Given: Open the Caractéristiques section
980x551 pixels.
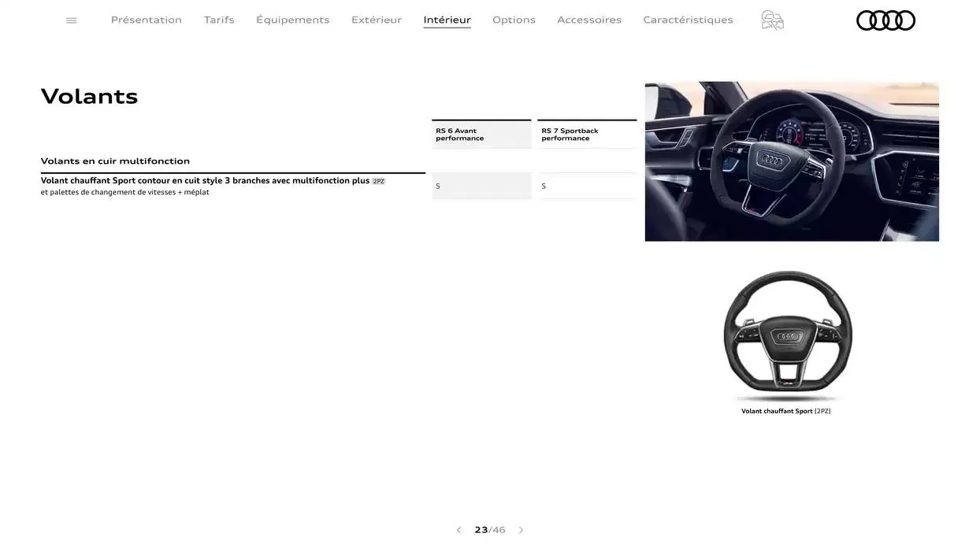Looking at the screenshot, I should click(687, 18).
